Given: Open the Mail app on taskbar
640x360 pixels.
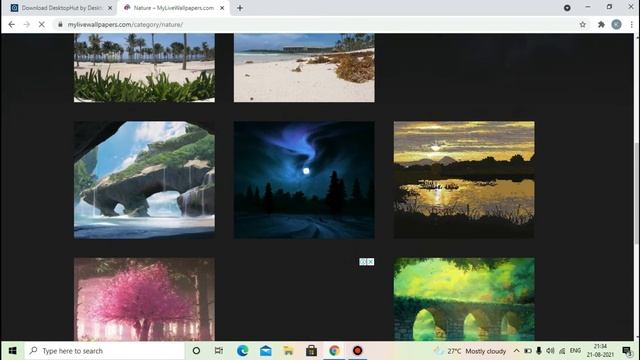Looking at the screenshot, I should [266, 351].
